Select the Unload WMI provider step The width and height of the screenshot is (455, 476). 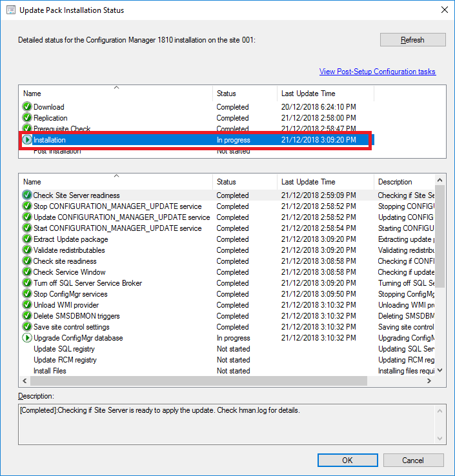[227, 305]
